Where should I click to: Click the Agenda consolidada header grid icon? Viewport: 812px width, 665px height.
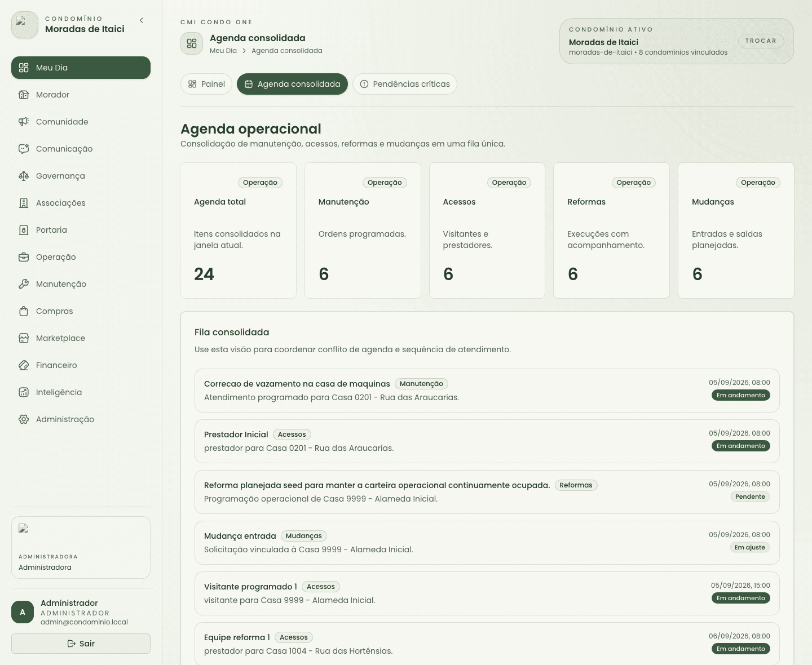pos(192,43)
